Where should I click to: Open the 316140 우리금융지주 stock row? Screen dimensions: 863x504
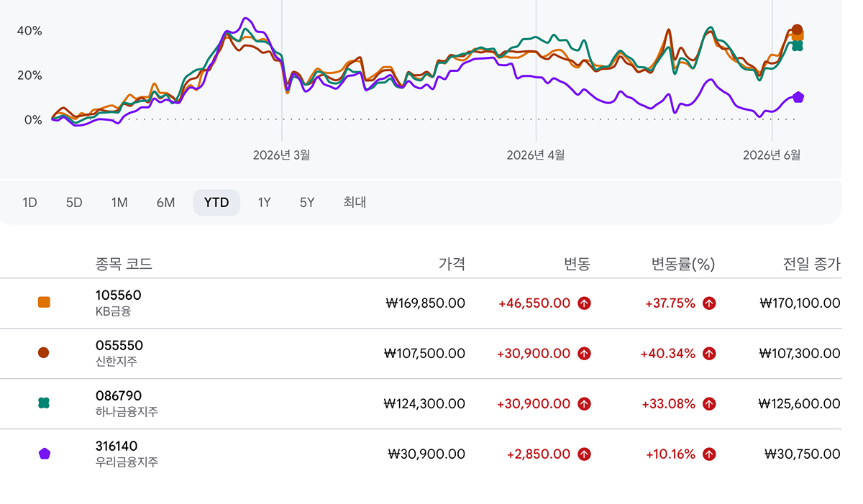pos(421,454)
